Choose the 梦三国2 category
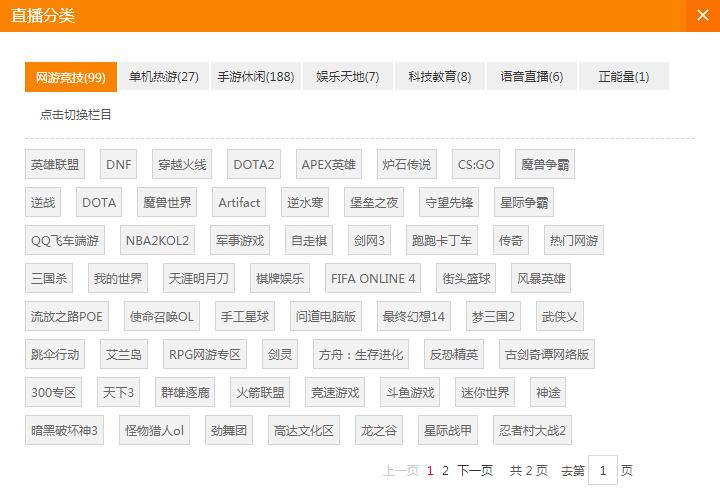 [x=493, y=316]
